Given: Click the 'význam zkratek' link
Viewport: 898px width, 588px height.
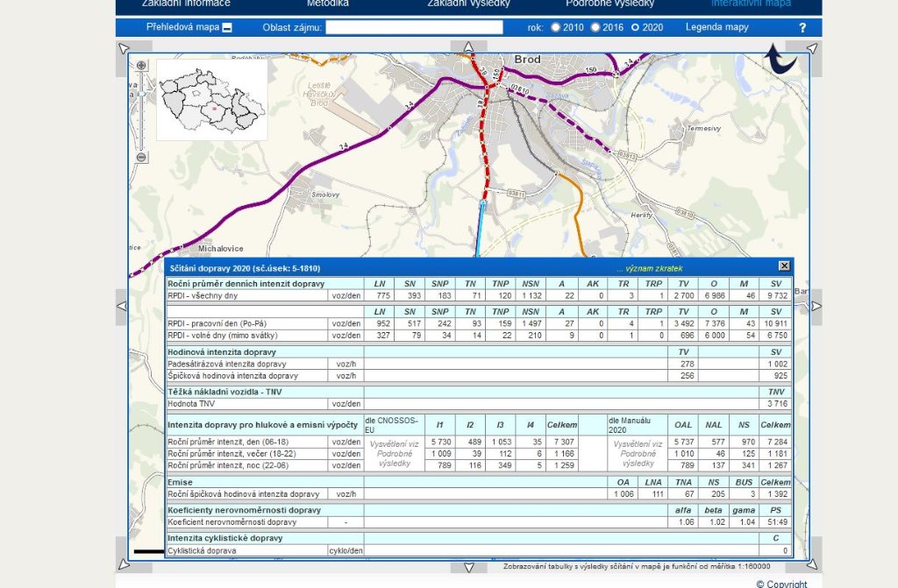Looking at the screenshot, I should 649,266.
